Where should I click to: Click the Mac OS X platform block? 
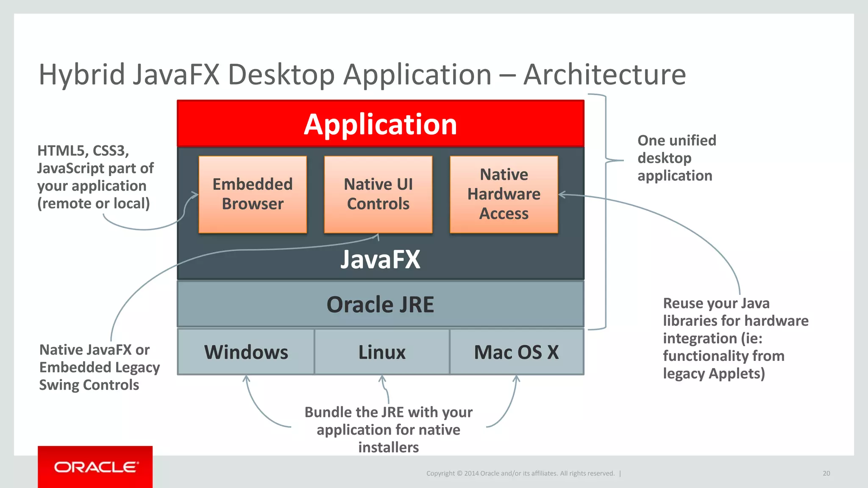coord(516,352)
